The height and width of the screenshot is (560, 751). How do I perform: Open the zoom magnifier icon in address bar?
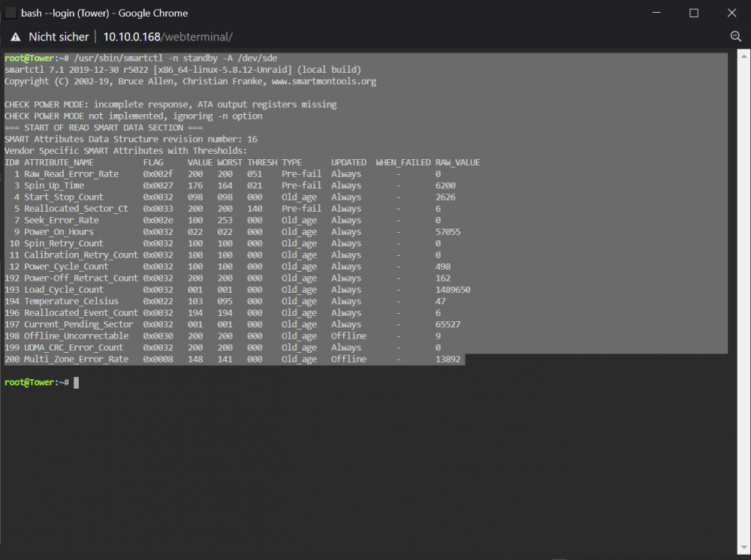click(x=736, y=36)
